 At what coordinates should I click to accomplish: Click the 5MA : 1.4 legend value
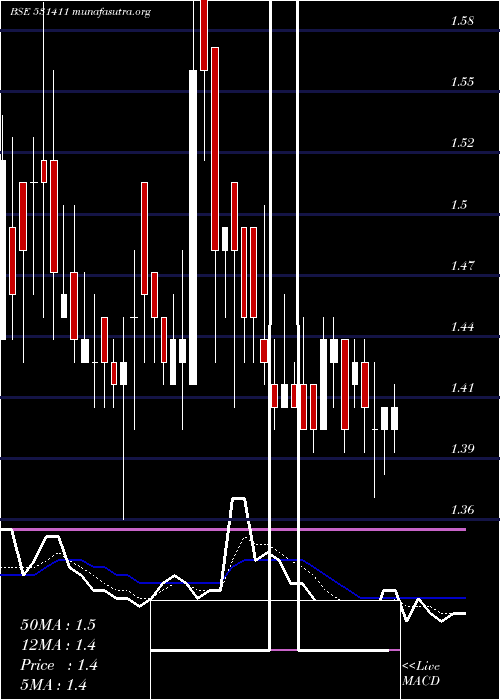(x=53, y=685)
